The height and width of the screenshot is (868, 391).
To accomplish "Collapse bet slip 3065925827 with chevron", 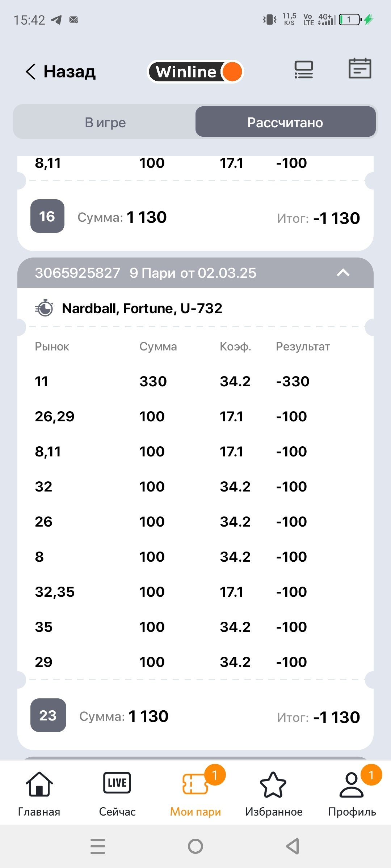I will (343, 273).
